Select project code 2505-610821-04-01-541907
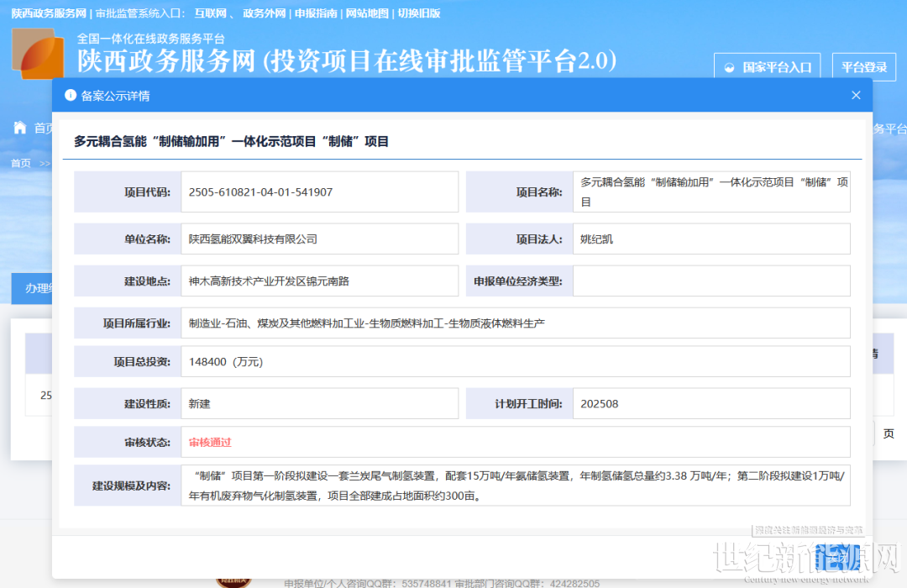Image resolution: width=907 pixels, height=588 pixels. tap(260, 192)
